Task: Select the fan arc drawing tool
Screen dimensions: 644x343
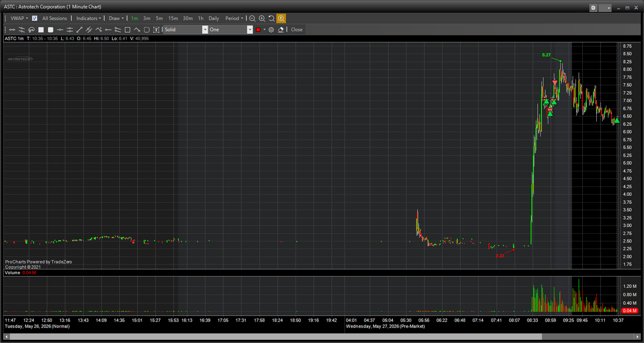Action: [31, 29]
